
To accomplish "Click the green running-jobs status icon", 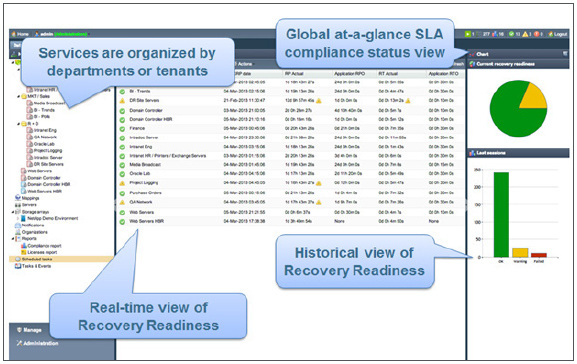I will (468, 34).
